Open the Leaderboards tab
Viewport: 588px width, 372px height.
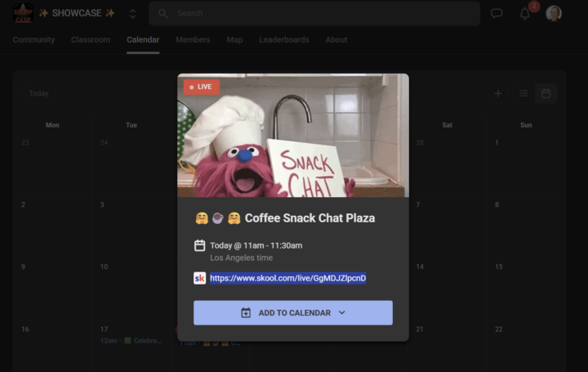pos(284,40)
